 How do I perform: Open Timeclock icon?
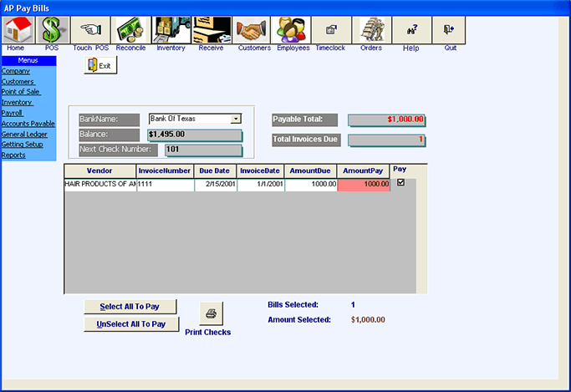[331, 30]
